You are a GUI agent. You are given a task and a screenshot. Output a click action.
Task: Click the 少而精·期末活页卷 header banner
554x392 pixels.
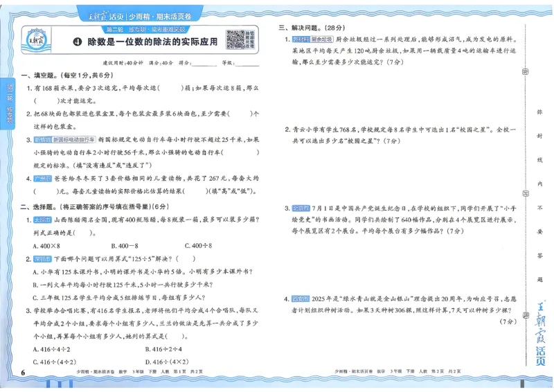(140, 16)
